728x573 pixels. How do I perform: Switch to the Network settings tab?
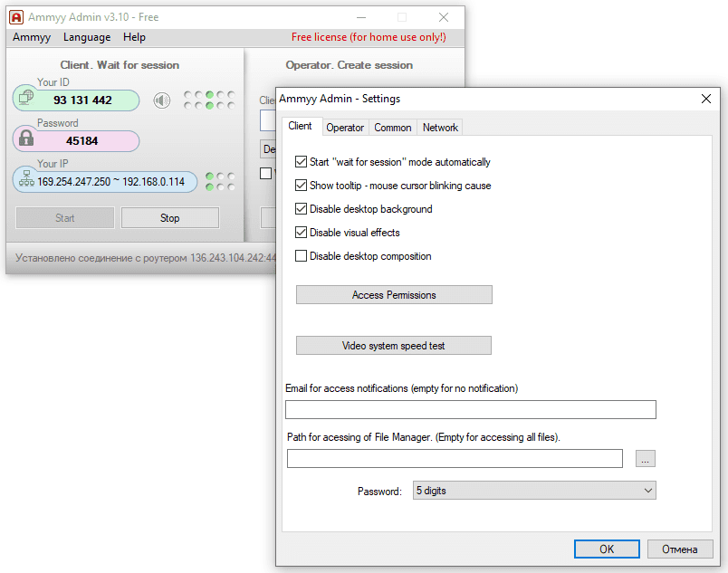440,128
